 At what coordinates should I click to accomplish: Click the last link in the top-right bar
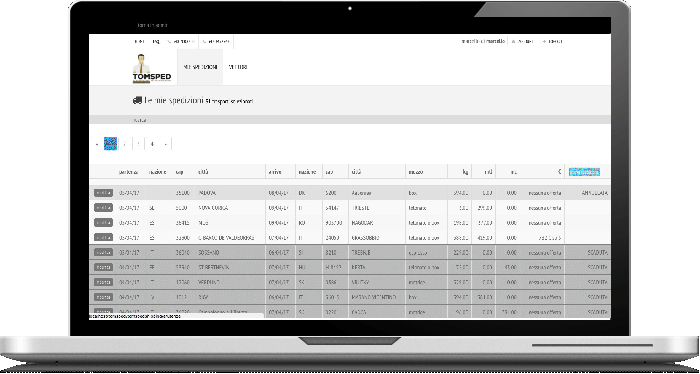tap(552, 41)
